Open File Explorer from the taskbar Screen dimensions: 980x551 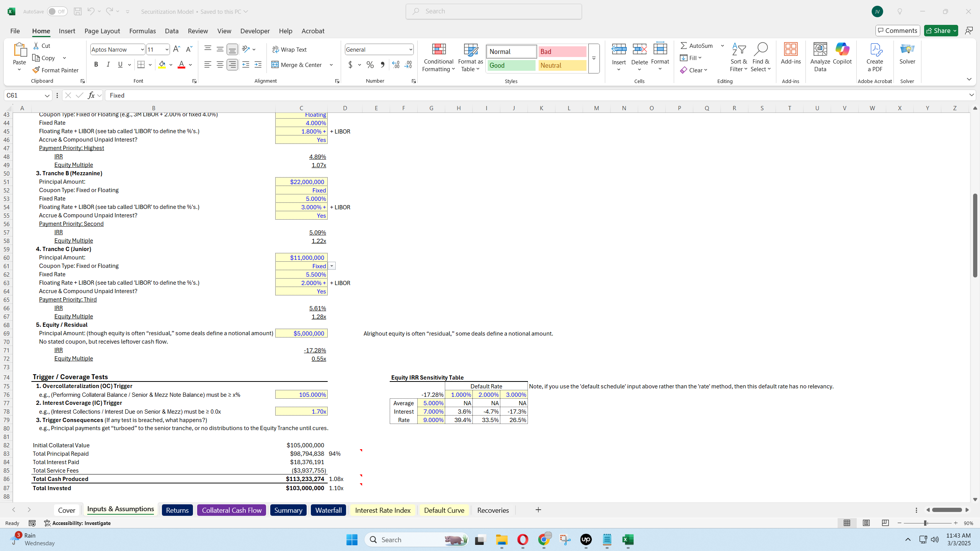[501, 540]
